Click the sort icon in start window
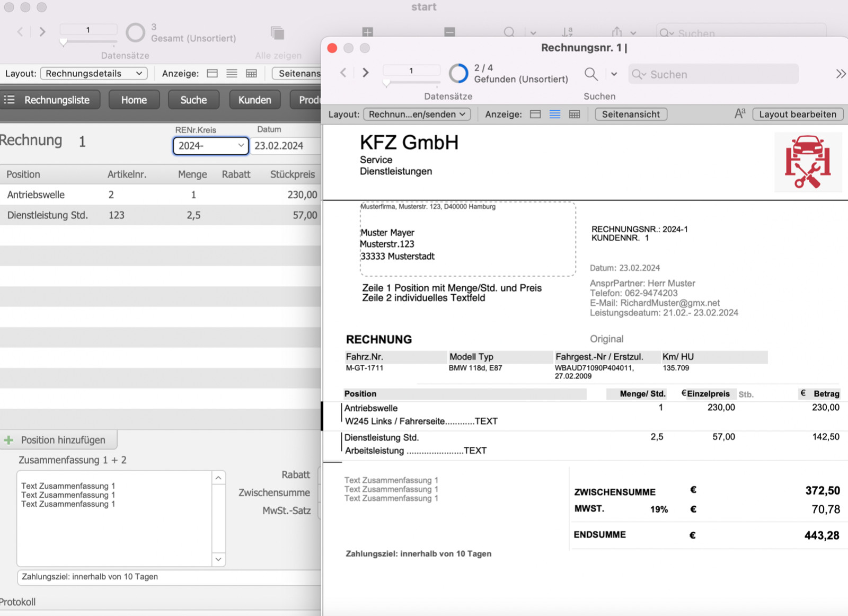 click(567, 32)
